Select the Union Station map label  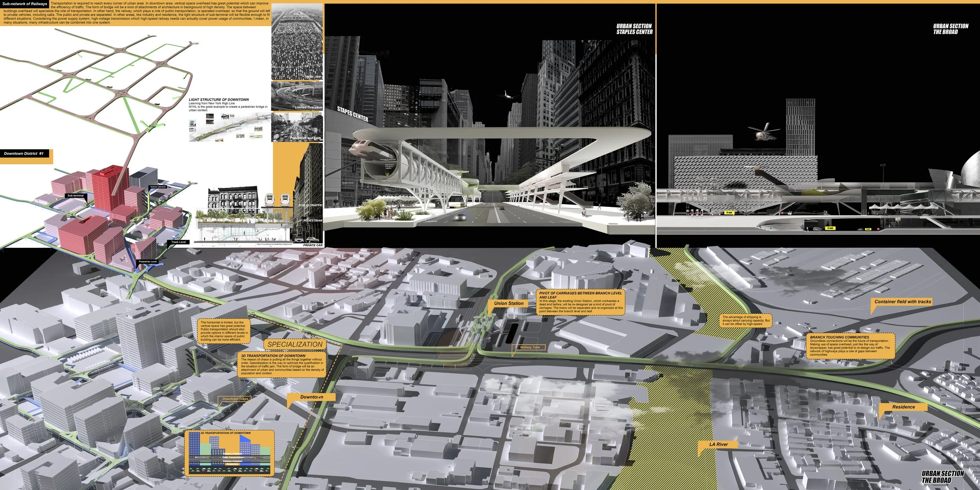coord(508,303)
